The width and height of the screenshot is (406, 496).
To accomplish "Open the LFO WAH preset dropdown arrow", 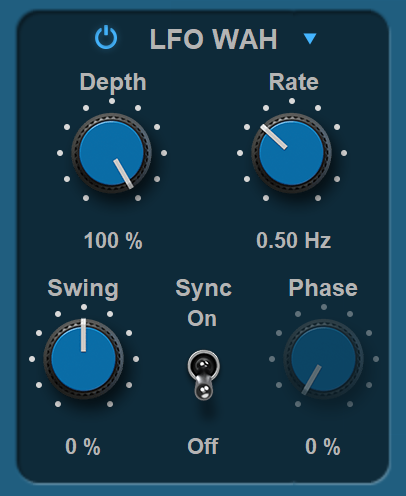I will point(310,38).
